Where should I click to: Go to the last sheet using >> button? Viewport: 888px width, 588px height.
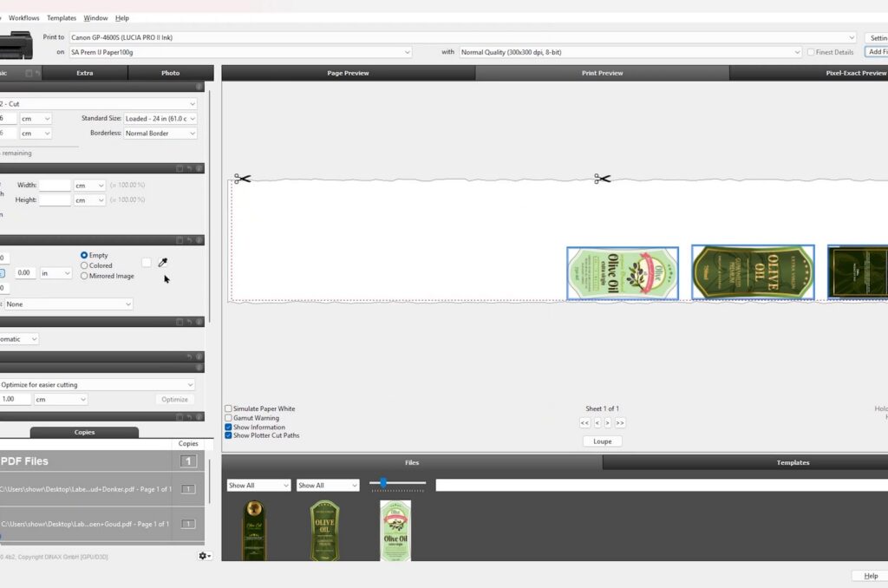[x=619, y=422]
